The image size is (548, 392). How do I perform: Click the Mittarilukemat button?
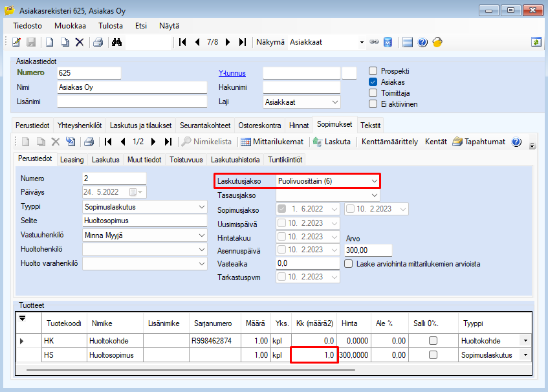pos(272,142)
